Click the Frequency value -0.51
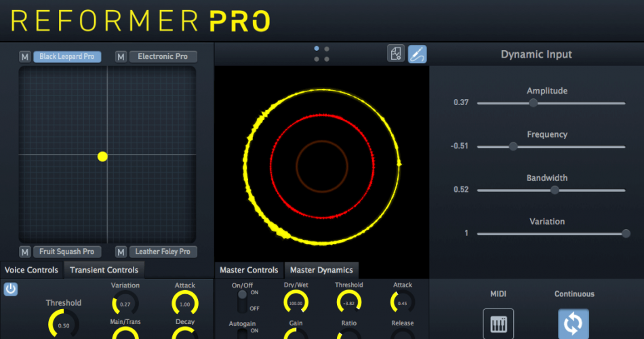 click(459, 146)
